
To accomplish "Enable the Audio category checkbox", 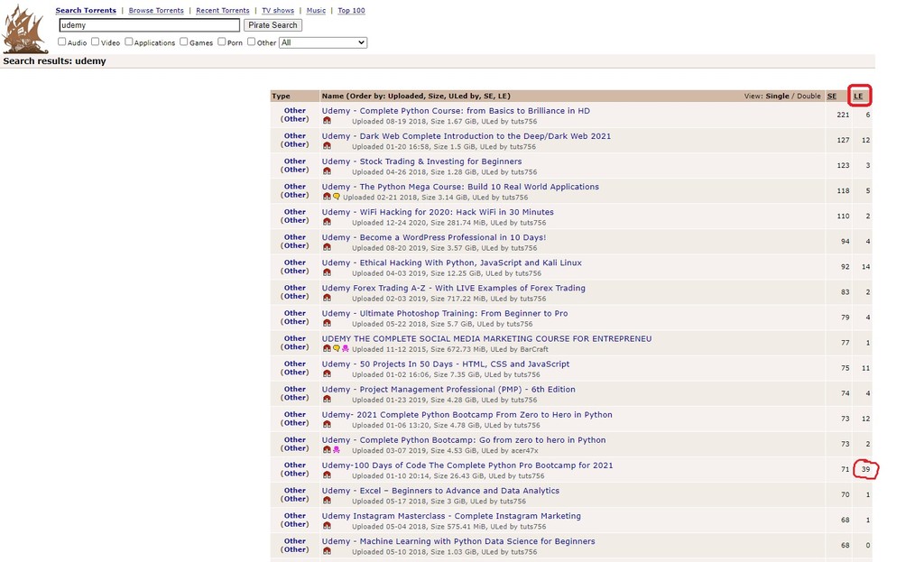I will [x=62, y=41].
